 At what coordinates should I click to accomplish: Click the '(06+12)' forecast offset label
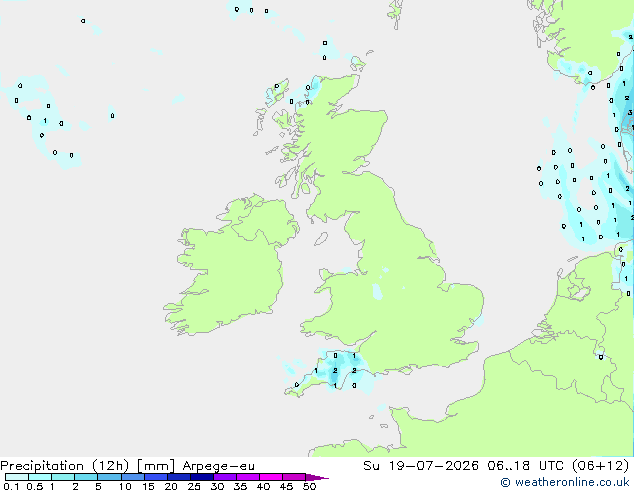(601, 466)
